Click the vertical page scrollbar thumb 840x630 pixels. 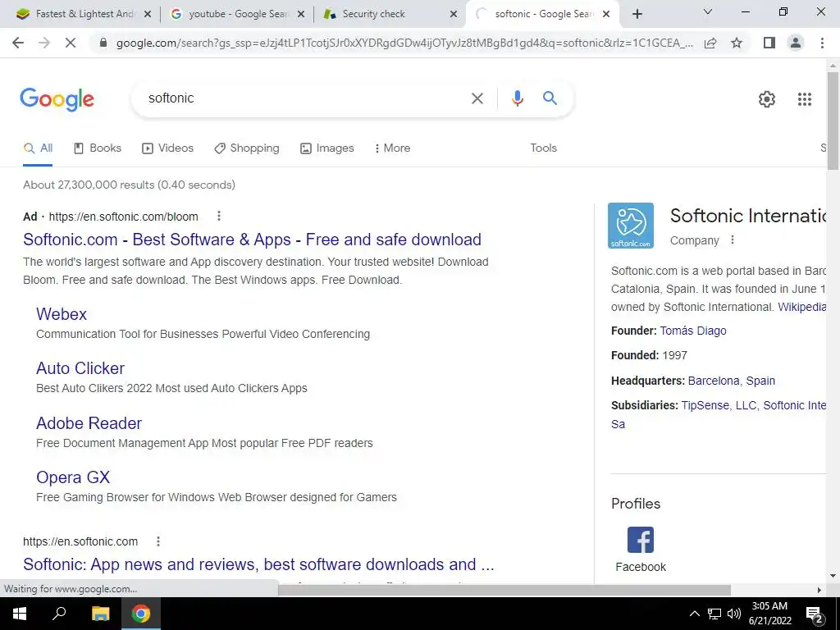(833, 121)
